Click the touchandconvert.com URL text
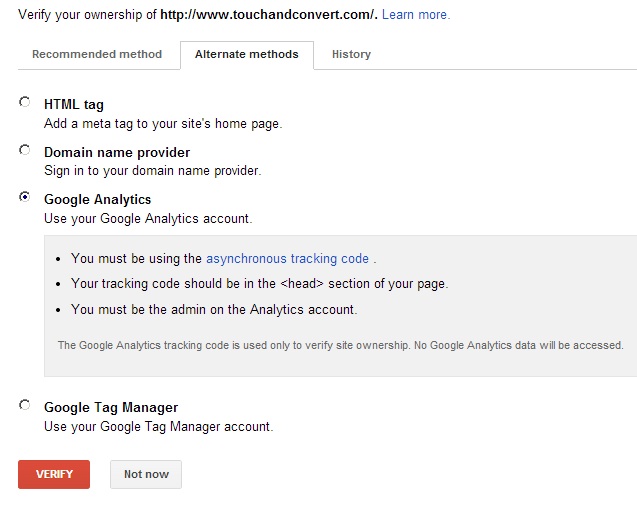Viewport: 637px width, 510px height. [269, 15]
